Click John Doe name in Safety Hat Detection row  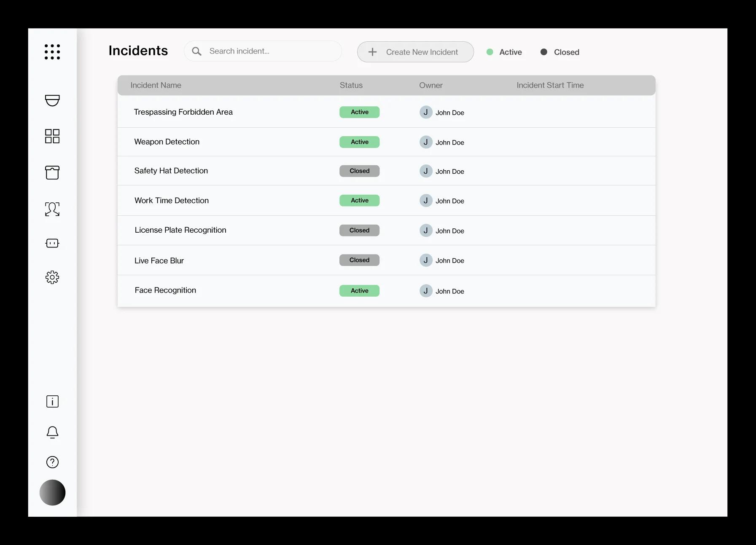[x=450, y=172]
